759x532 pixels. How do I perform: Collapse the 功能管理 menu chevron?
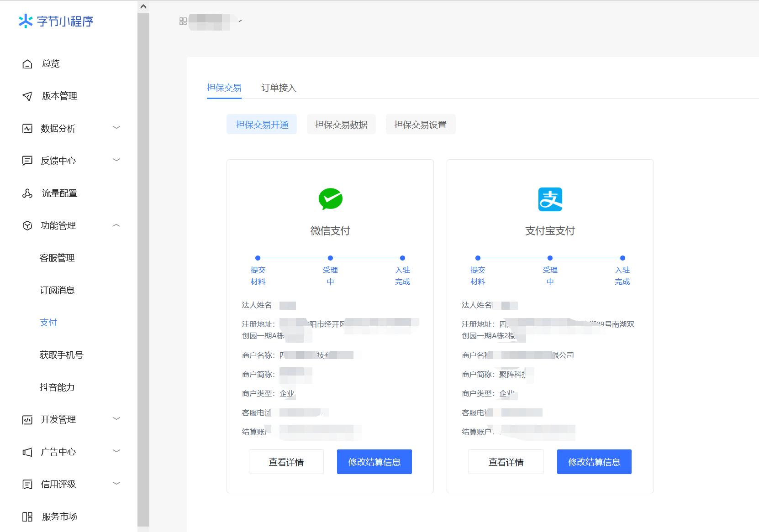(x=116, y=225)
